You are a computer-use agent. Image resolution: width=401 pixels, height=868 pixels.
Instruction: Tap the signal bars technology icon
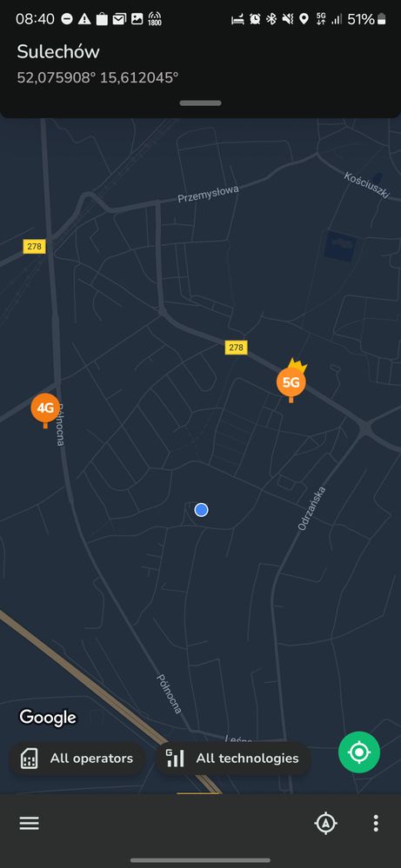[x=175, y=759]
